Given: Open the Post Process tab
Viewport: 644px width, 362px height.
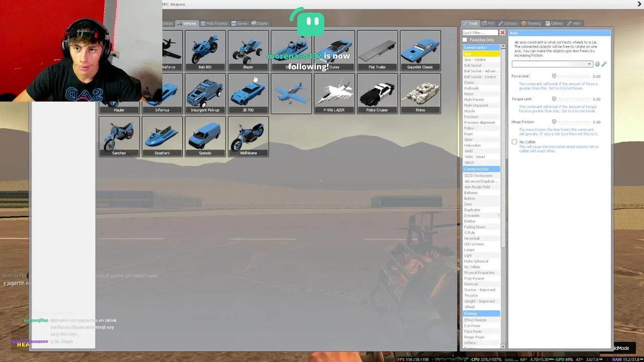Looking at the screenshot, I should point(214,23).
